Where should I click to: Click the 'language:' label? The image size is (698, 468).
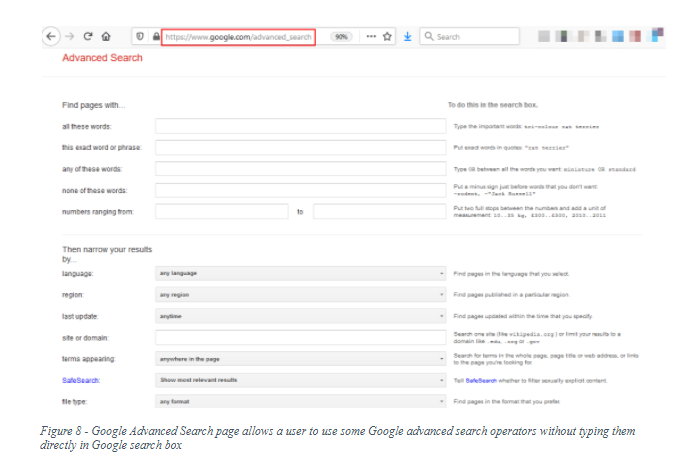tap(77, 273)
